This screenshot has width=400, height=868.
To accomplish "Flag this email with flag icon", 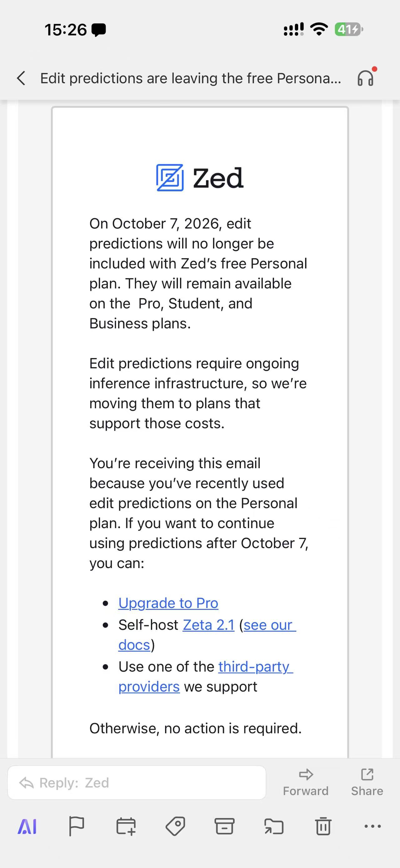I will coord(76,826).
